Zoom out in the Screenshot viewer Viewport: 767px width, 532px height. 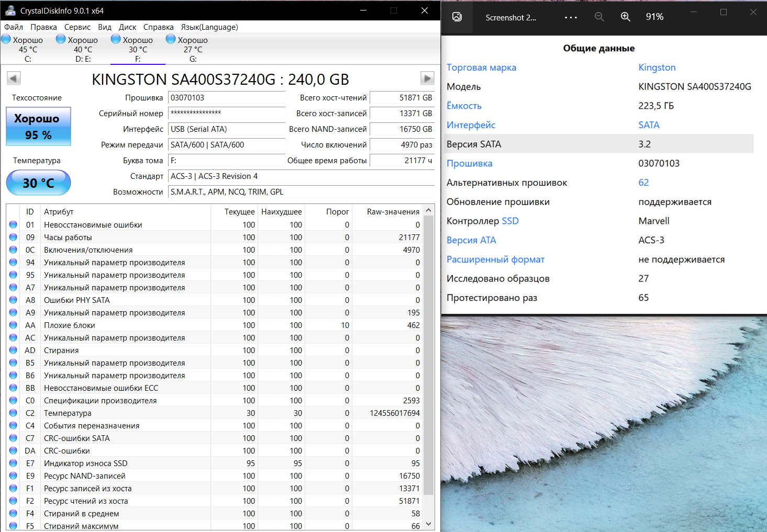599,17
